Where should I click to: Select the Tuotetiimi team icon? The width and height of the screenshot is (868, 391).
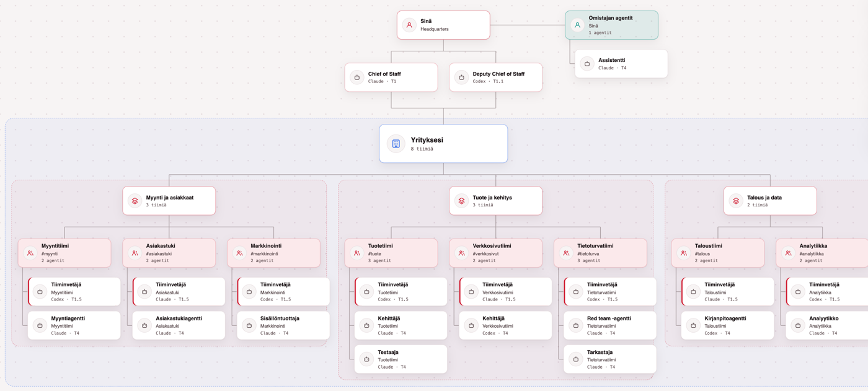pyautogui.click(x=357, y=253)
